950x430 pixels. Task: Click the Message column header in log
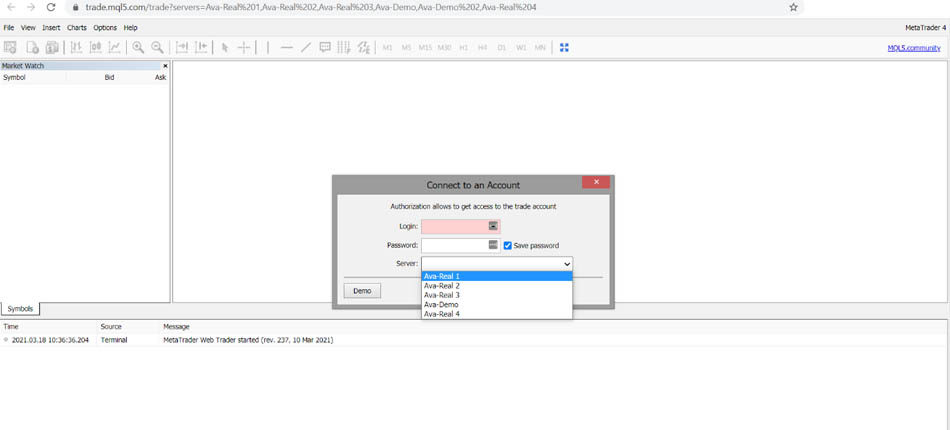coord(176,326)
